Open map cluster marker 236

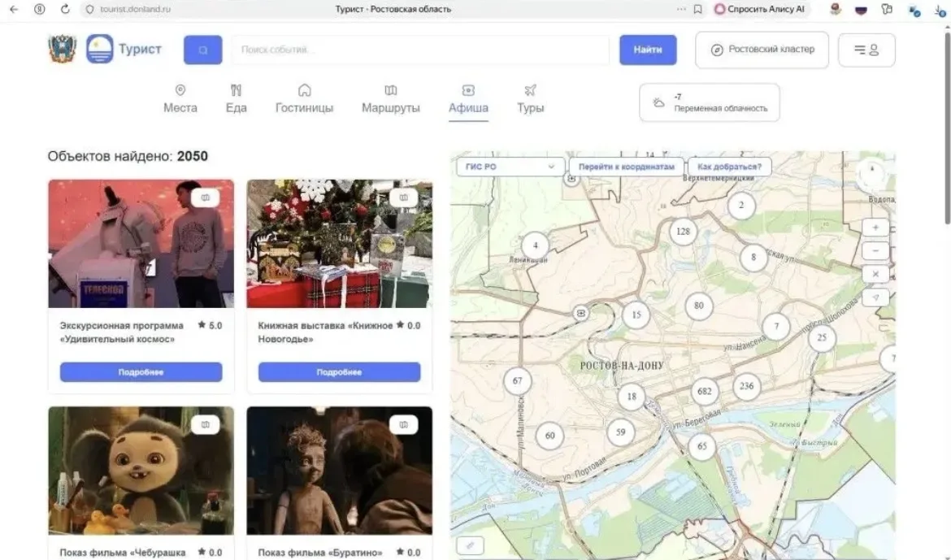point(747,386)
